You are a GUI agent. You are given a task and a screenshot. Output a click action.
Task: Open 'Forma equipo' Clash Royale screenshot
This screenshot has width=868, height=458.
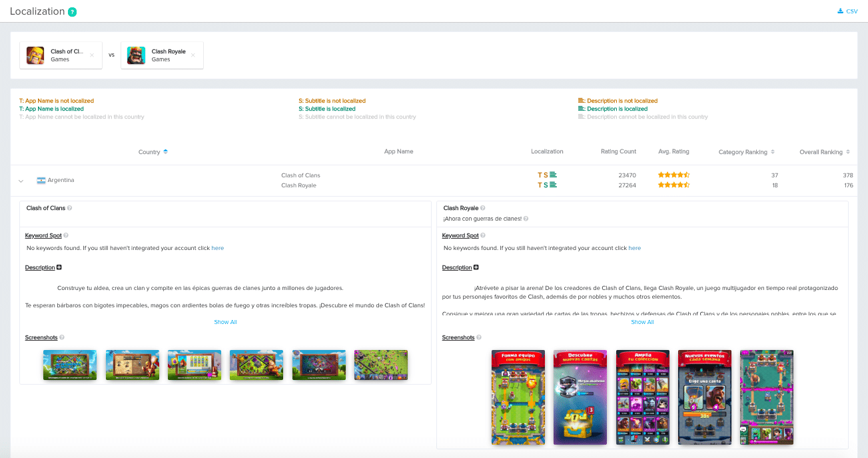[518, 397]
